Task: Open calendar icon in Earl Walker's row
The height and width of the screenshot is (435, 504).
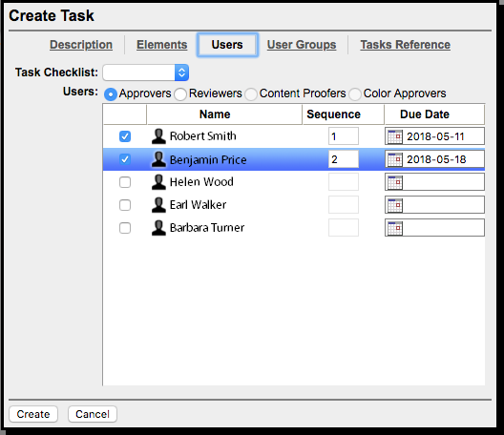Action: pos(395,205)
